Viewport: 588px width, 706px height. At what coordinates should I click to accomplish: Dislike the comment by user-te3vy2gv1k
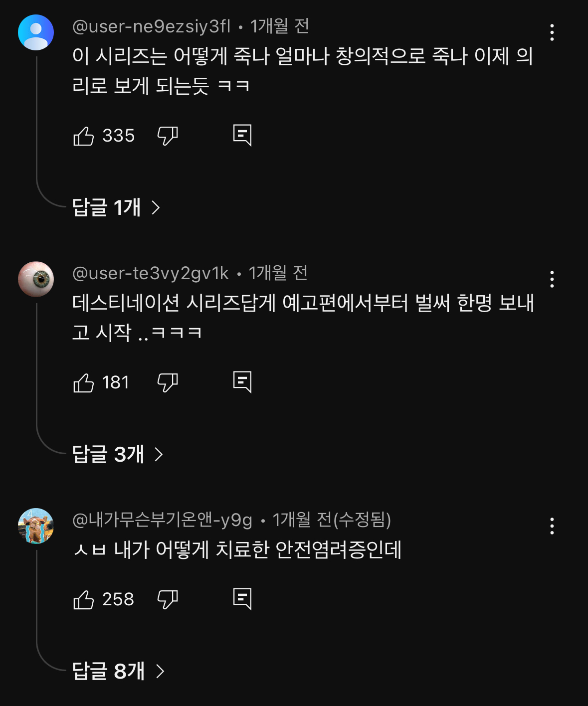pyautogui.click(x=168, y=382)
